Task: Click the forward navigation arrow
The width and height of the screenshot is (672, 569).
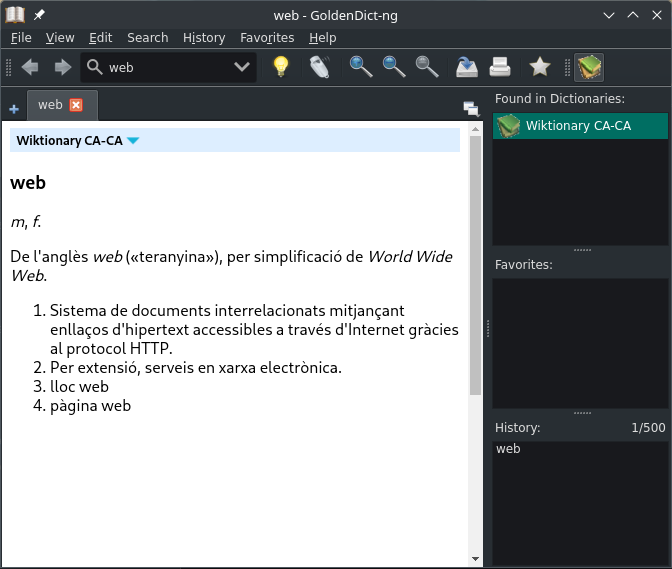Action: coord(62,67)
